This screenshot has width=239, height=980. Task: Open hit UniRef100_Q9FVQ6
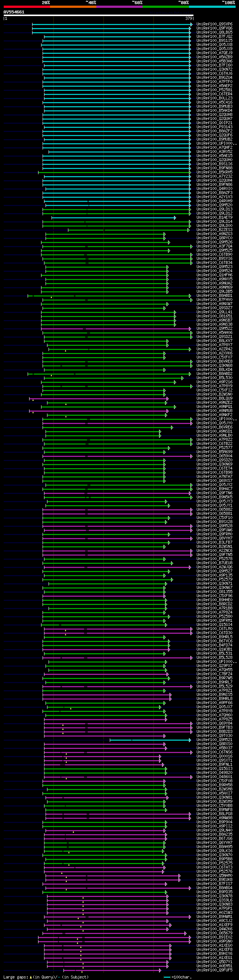tap(214, 28)
